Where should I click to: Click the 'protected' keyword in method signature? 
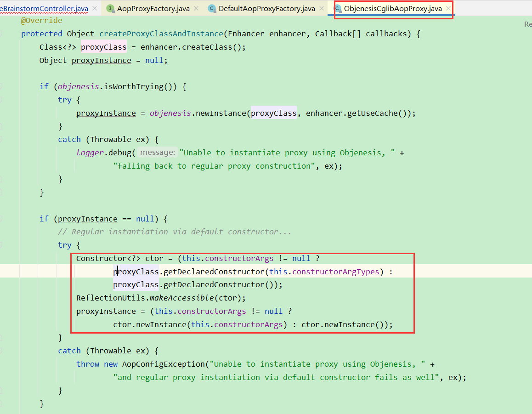(42, 34)
